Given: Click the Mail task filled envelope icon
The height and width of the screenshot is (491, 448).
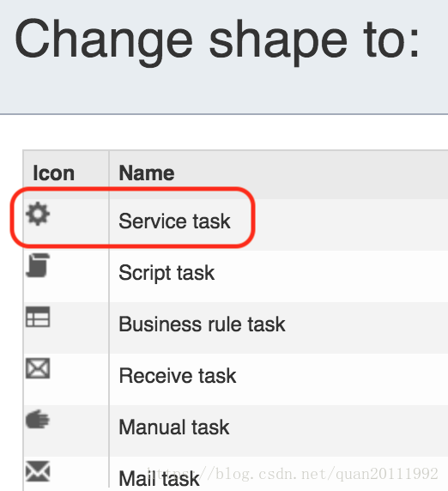Looking at the screenshot, I should (38, 471).
